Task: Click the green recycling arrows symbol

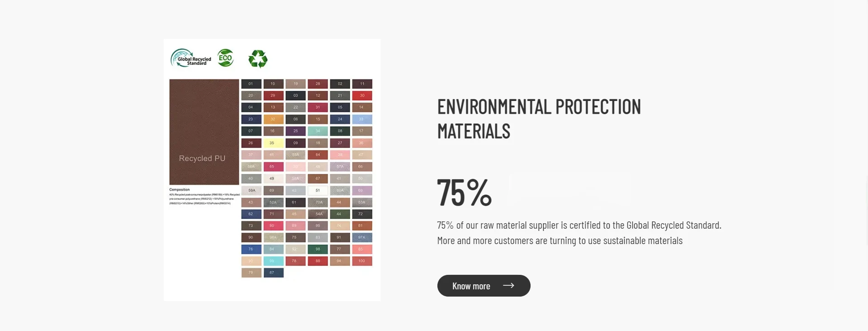Action: tap(258, 59)
